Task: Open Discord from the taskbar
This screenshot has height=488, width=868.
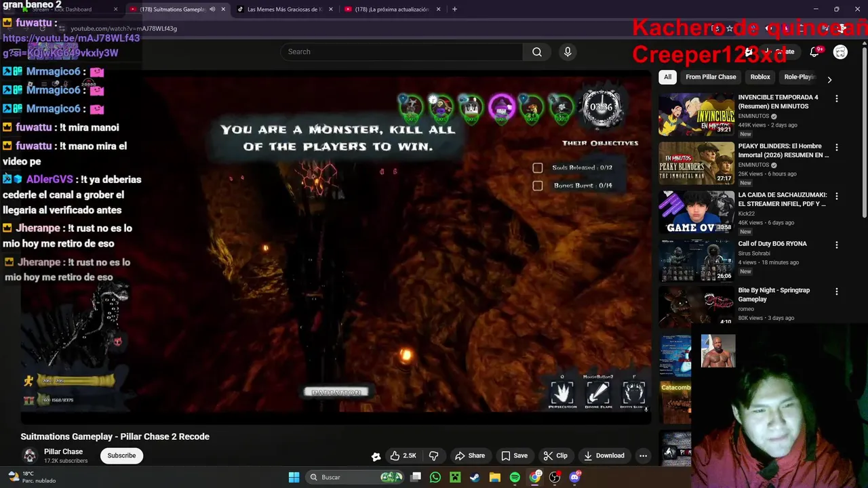Action: point(575,477)
